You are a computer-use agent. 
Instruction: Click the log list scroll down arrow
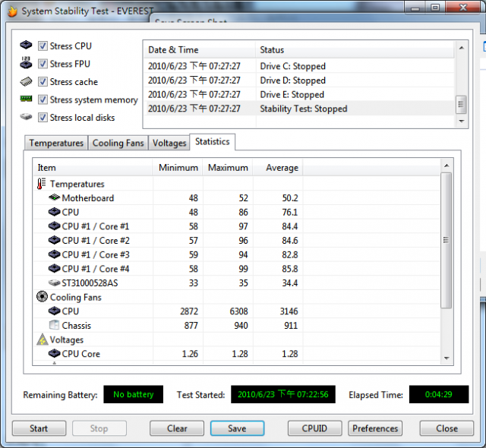461,121
